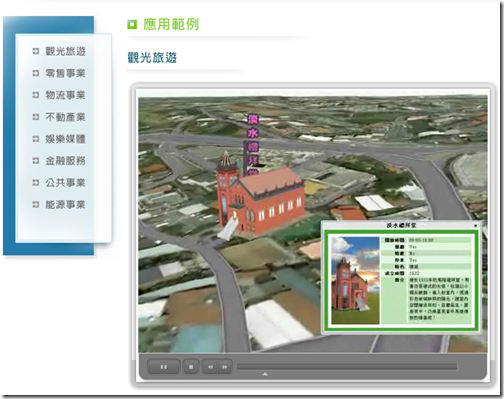Click the arrow bullet icon beside 觀光旅遊

click(x=36, y=51)
